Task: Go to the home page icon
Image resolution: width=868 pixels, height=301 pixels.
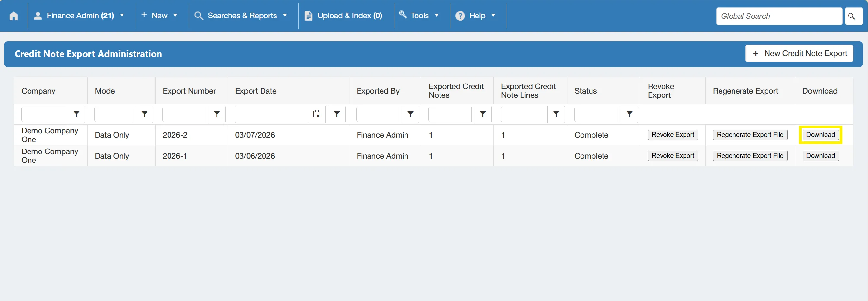Action: point(14,16)
